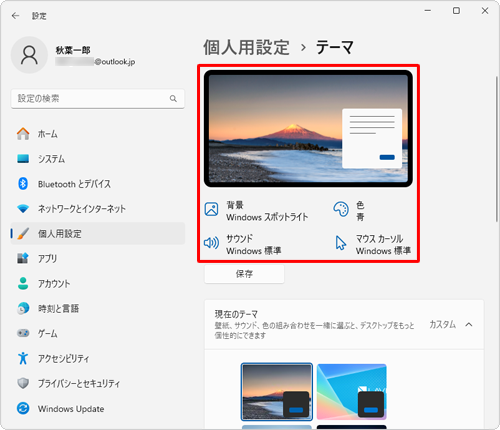Open システム settings page
The height and width of the screenshot is (430, 500).
coord(98,159)
